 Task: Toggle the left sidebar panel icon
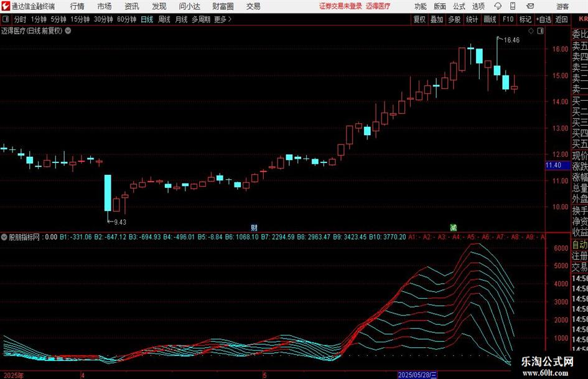click(x=6, y=19)
